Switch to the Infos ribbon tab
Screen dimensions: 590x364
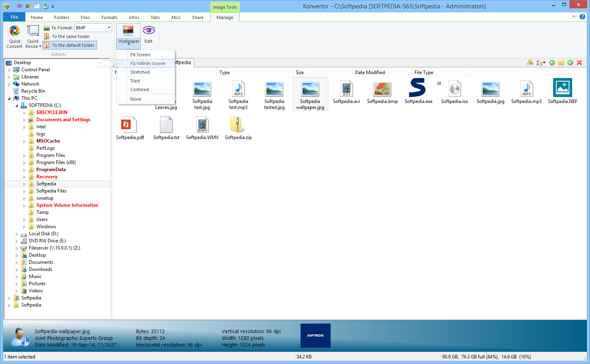pos(134,17)
